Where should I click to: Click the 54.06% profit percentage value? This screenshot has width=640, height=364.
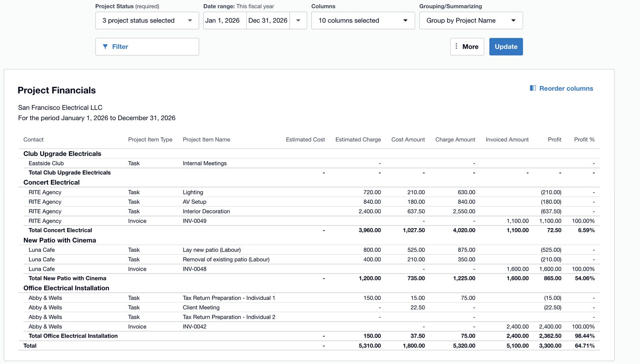tap(585, 278)
